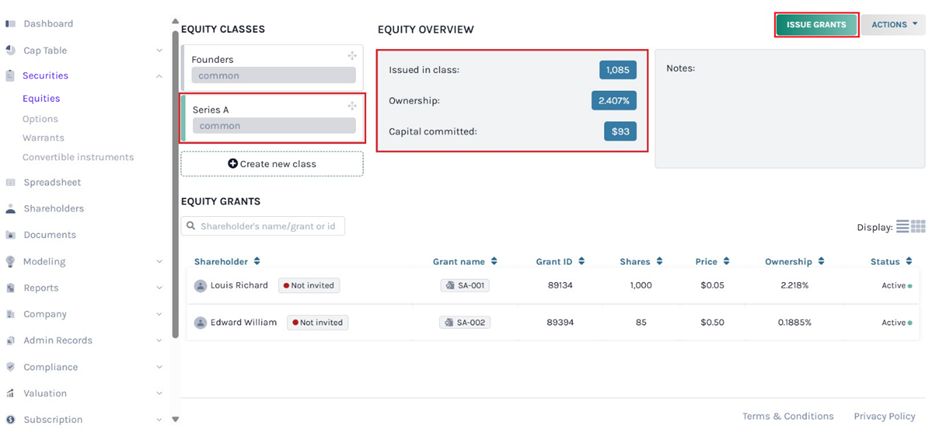Expand the Company chevron

pos(159,314)
